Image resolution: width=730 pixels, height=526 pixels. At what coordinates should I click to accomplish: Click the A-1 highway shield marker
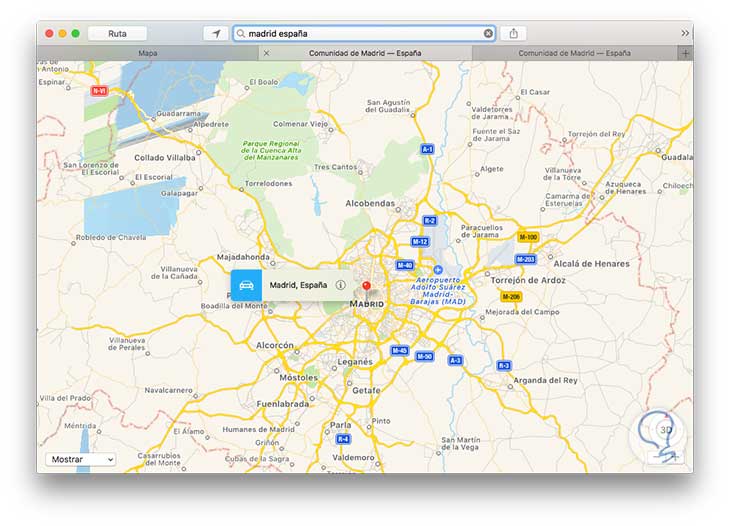[427, 149]
